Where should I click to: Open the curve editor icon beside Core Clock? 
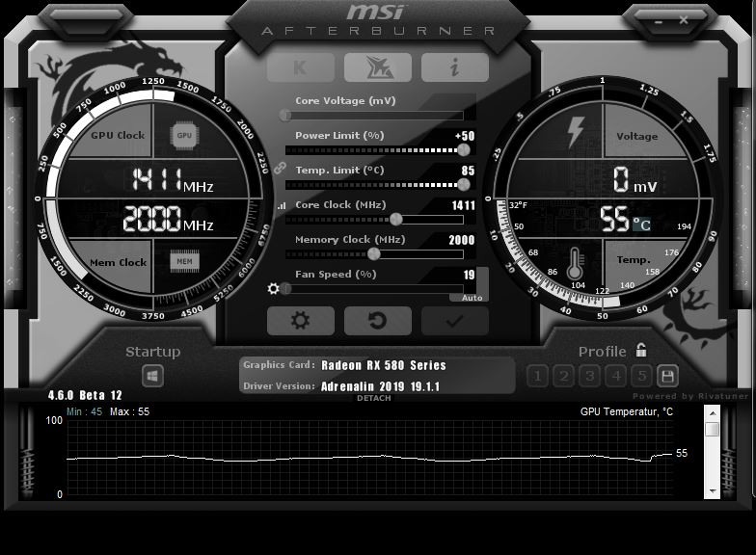point(282,206)
